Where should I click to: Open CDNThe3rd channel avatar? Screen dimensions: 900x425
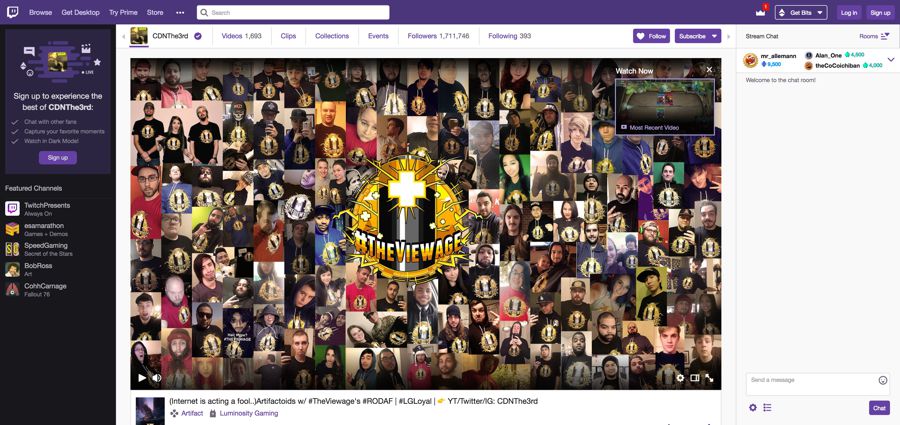click(x=139, y=36)
